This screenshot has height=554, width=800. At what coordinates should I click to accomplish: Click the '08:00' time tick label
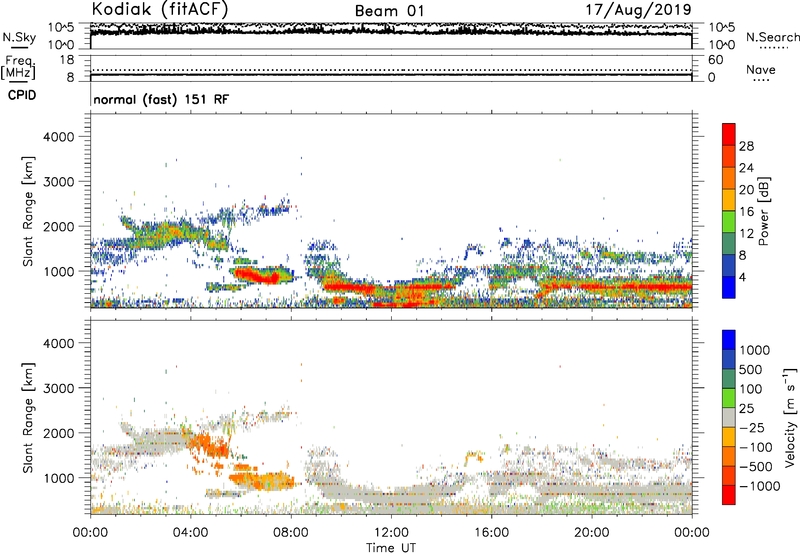pyautogui.click(x=291, y=533)
